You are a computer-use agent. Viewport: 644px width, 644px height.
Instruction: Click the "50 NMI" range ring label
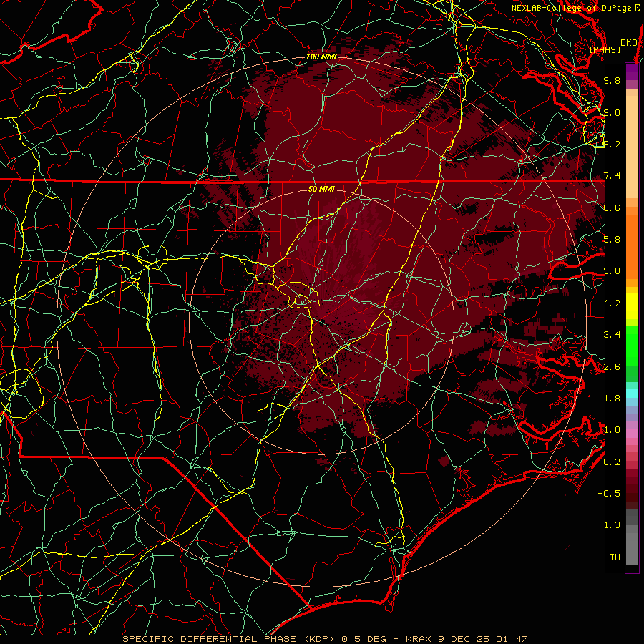(x=321, y=189)
